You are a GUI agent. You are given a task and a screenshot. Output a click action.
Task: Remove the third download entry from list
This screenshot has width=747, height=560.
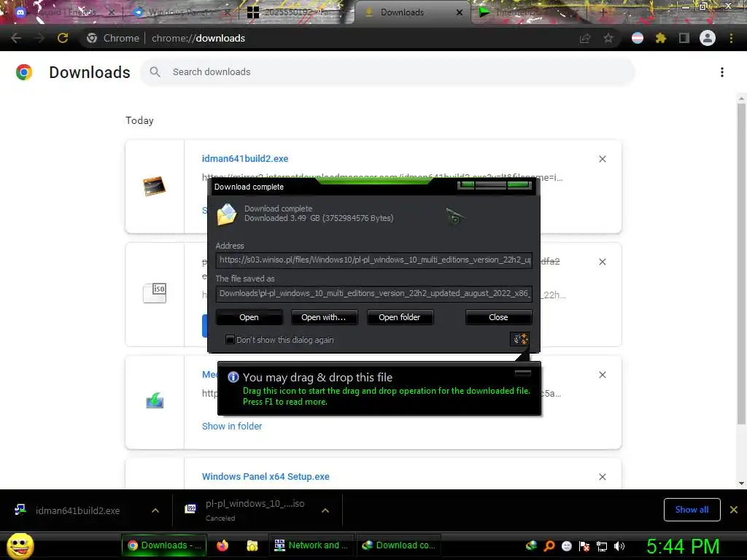(x=603, y=375)
